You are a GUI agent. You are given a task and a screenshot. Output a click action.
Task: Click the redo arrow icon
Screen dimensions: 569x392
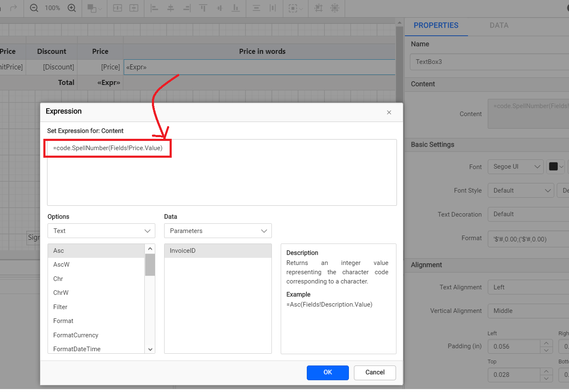13,8
